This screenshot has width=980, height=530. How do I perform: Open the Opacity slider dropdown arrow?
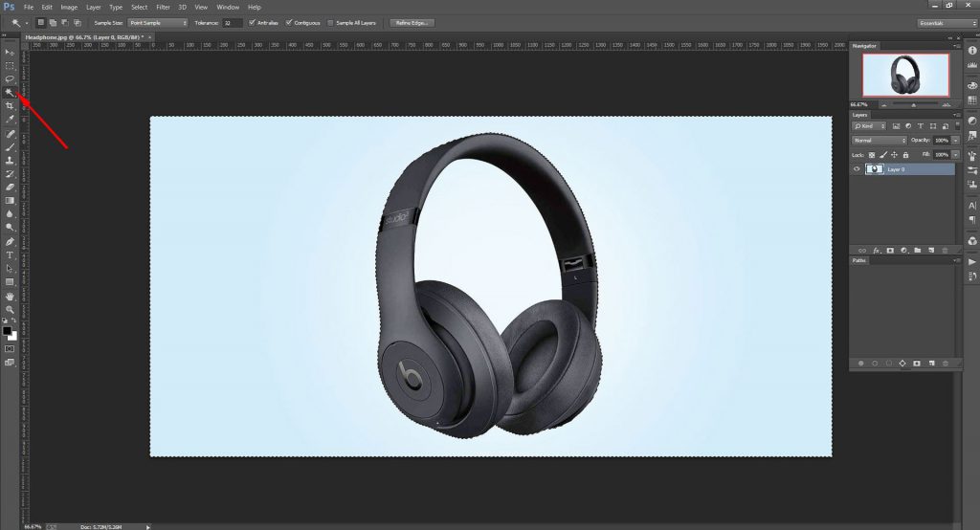point(956,140)
